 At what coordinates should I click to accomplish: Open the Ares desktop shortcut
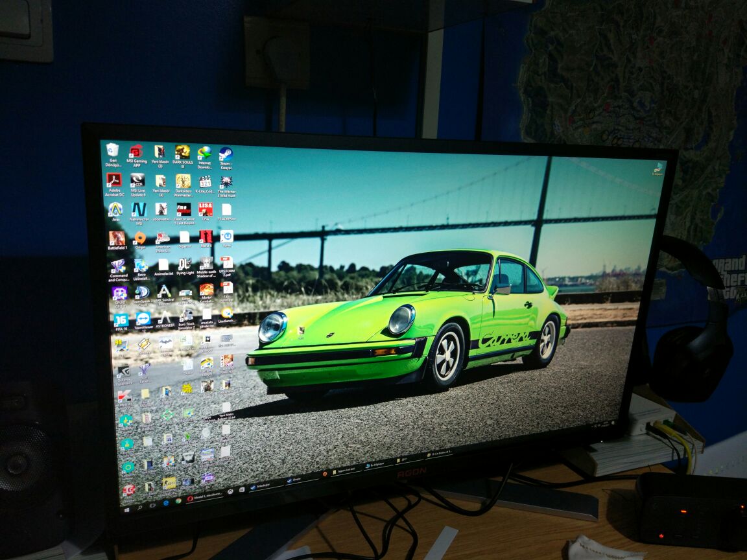(116, 212)
